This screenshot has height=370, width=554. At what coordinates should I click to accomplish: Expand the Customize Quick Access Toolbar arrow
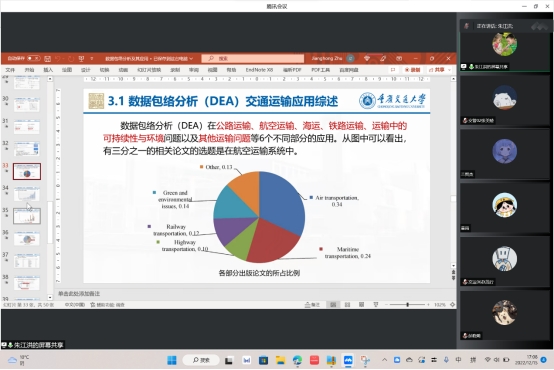tap(92, 58)
